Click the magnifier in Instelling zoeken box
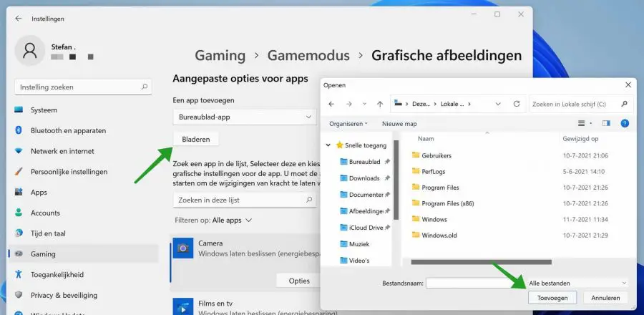The height and width of the screenshot is (315, 644). click(144, 87)
